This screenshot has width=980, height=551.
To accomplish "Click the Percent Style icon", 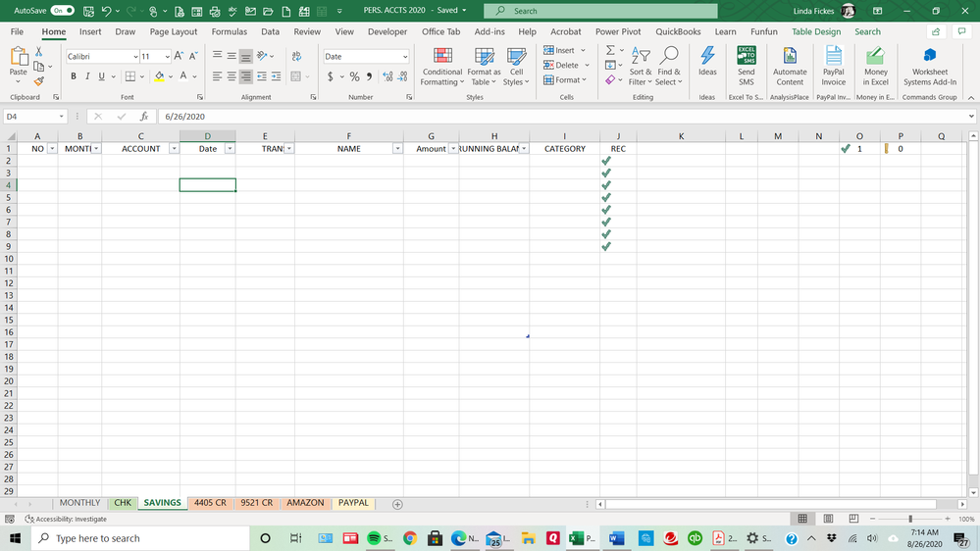I will [x=354, y=76].
